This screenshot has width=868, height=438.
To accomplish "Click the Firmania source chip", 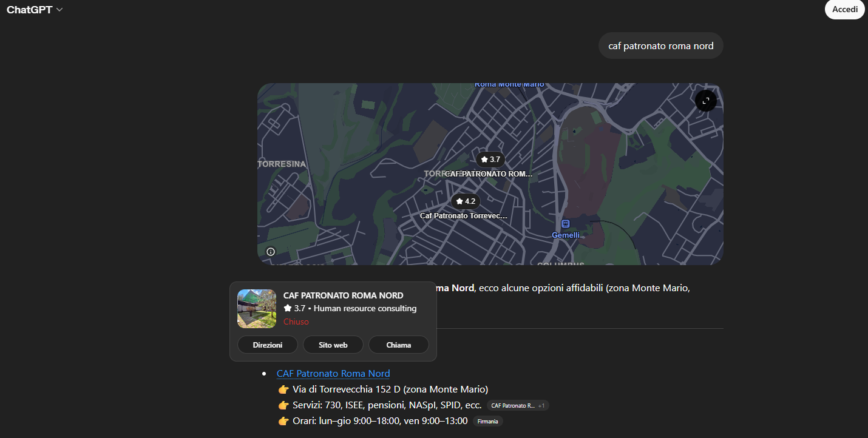I will coord(487,421).
